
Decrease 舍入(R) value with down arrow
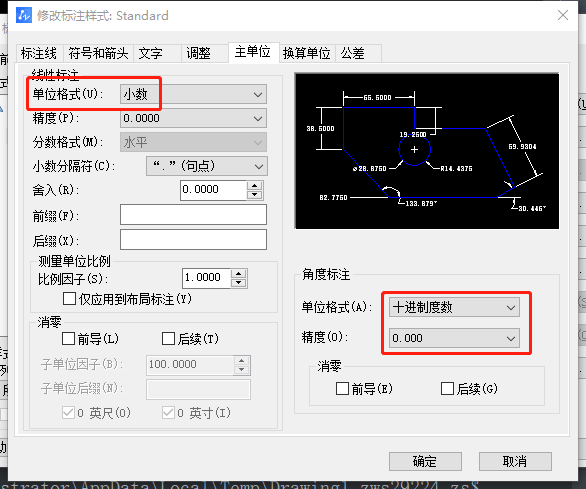pyautogui.click(x=255, y=195)
